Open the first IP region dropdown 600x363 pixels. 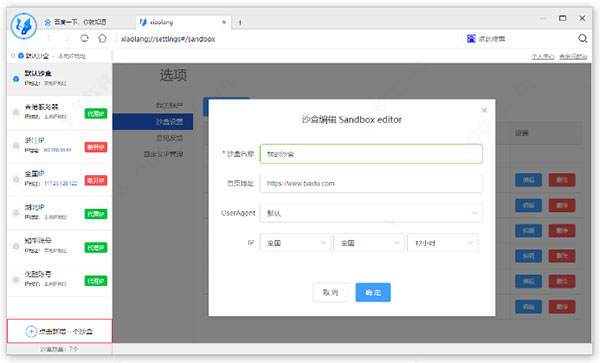295,243
